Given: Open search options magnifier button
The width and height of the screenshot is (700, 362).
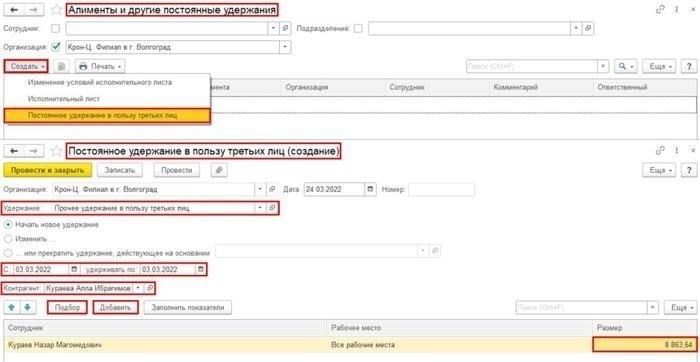Looking at the screenshot, I should (626, 67).
